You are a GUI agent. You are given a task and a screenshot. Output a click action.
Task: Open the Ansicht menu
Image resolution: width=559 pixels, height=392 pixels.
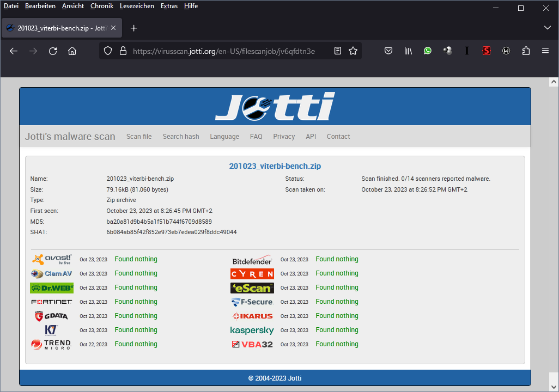coord(72,6)
